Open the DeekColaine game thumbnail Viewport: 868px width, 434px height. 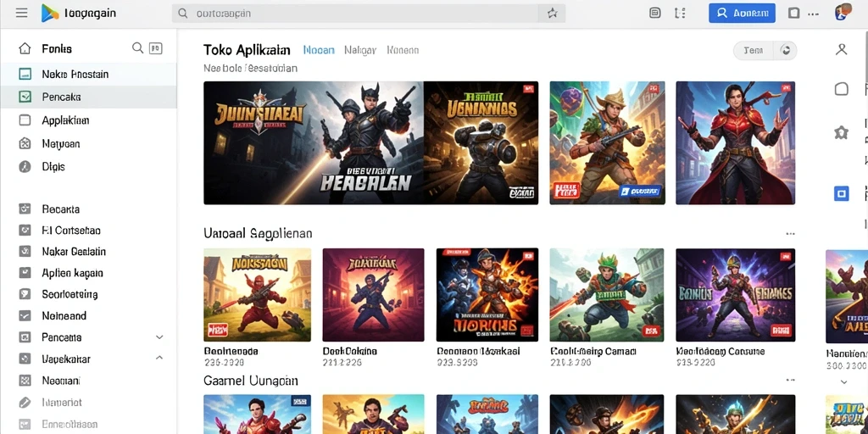coord(373,294)
